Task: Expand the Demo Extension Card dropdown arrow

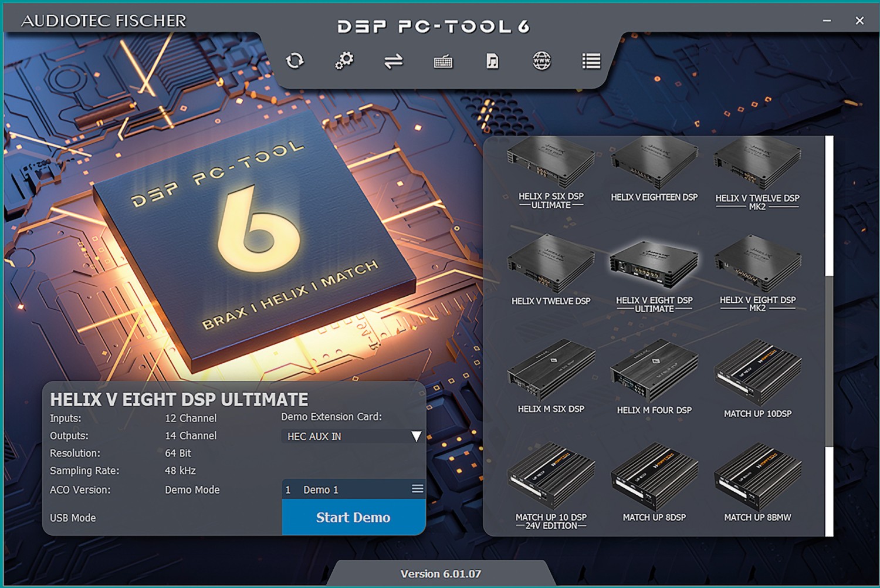Action: [416, 436]
